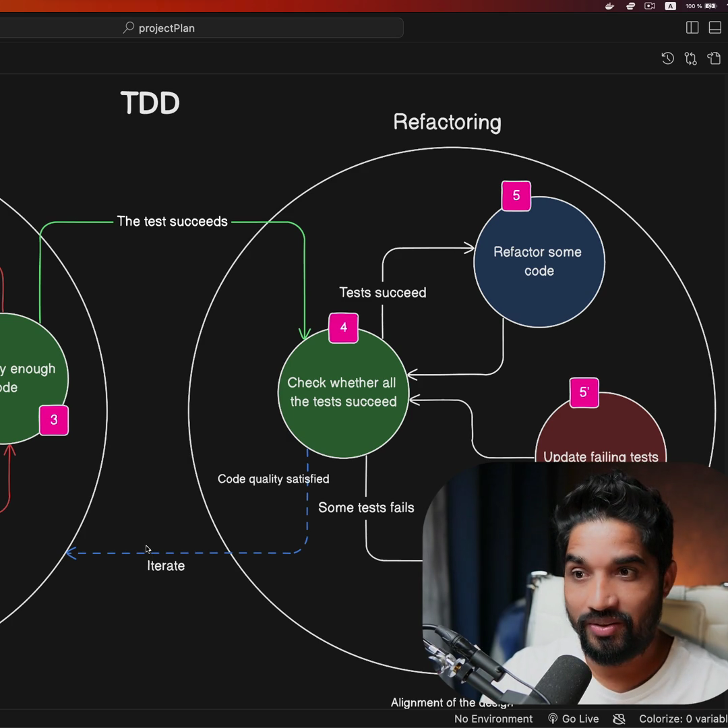
Task: Select the No Environment status bar item
Action: [493, 719]
